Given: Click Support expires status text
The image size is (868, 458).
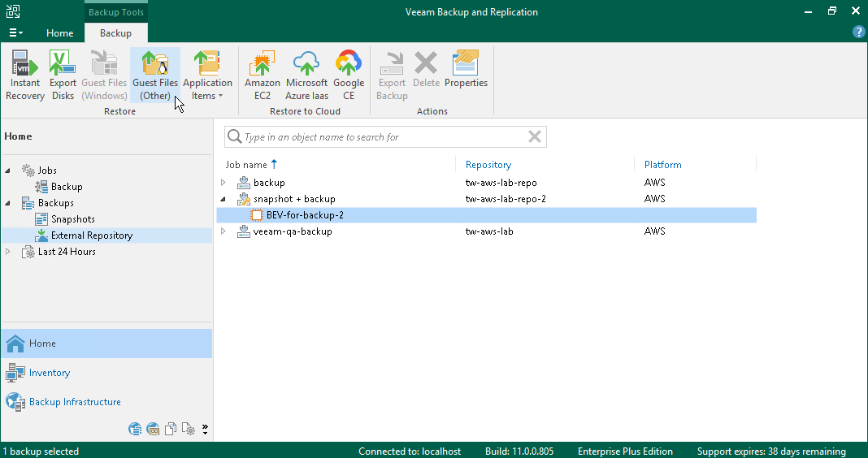Looking at the screenshot, I should 771,452.
